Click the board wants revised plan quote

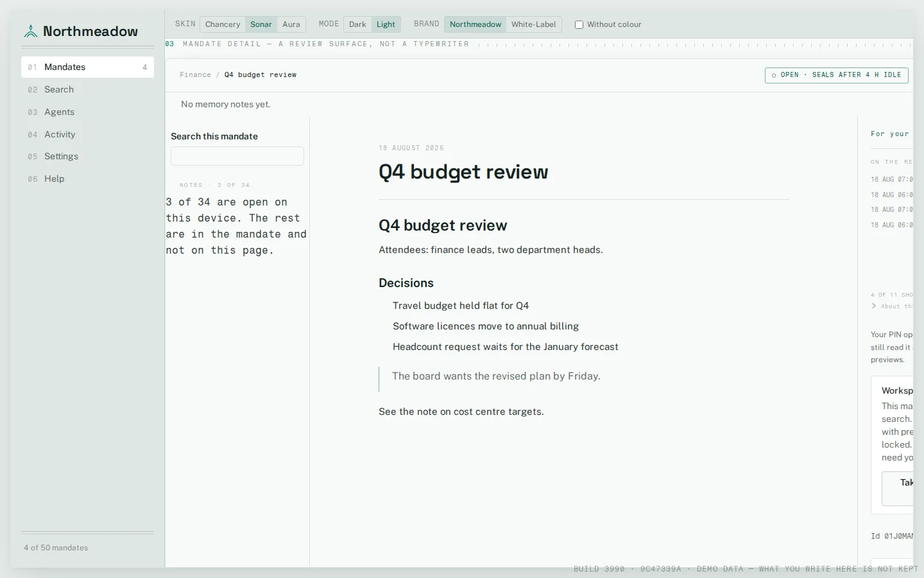coord(496,376)
